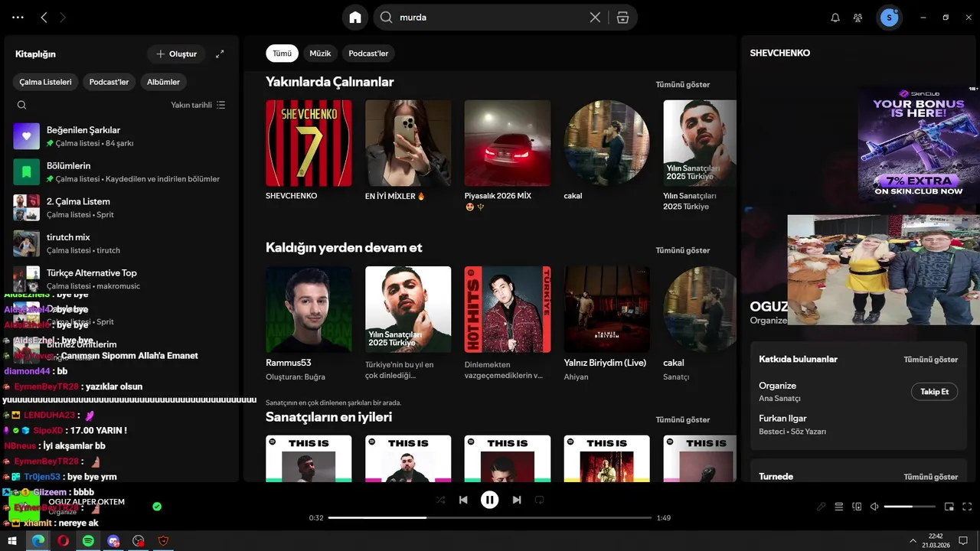Toggle repeat mode
Image resolution: width=980 pixels, height=551 pixels.
(x=539, y=500)
